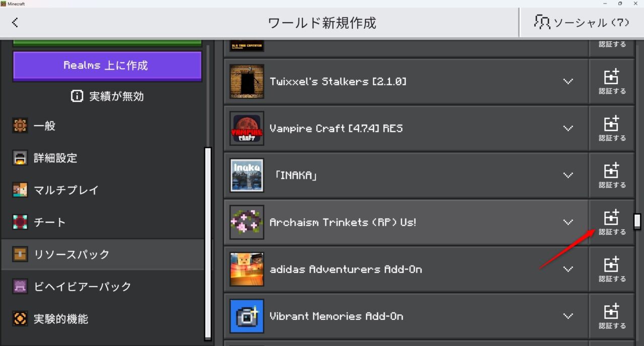Open the ビヘイビアーパック section
644x346 pixels.
click(x=103, y=287)
